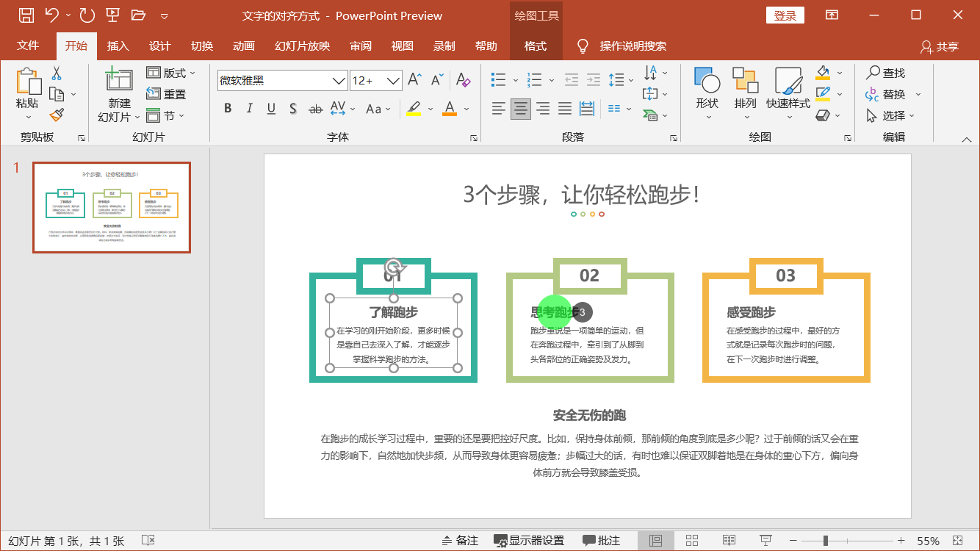Start Slide Show from status bar icon

(765, 541)
